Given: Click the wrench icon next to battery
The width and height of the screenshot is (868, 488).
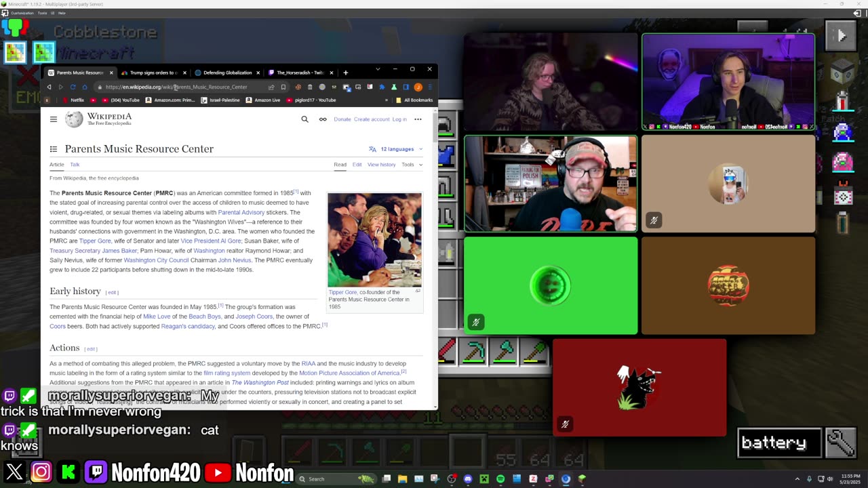Looking at the screenshot, I should (x=841, y=443).
